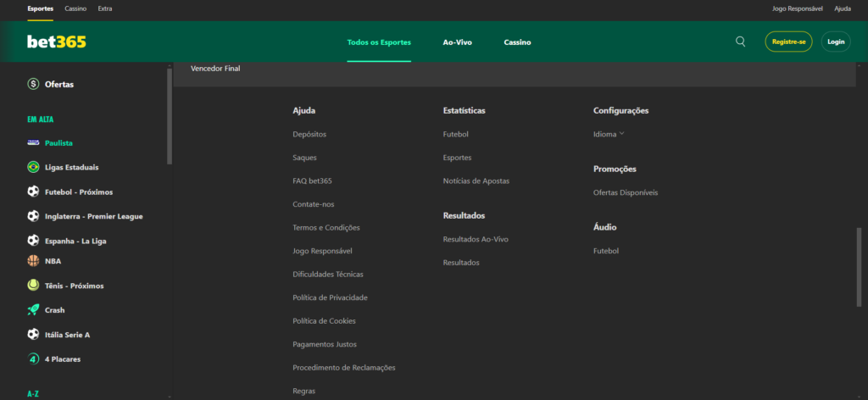Select Espanha - La Liga in sidebar

tap(75, 241)
